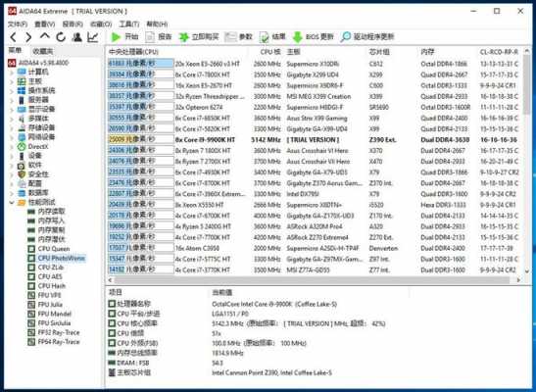Image resolution: width=536 pixels, height=392 pixels.
Task: Select the 操作系统 Windows logo icon
Action: click(x=22, y=90)
